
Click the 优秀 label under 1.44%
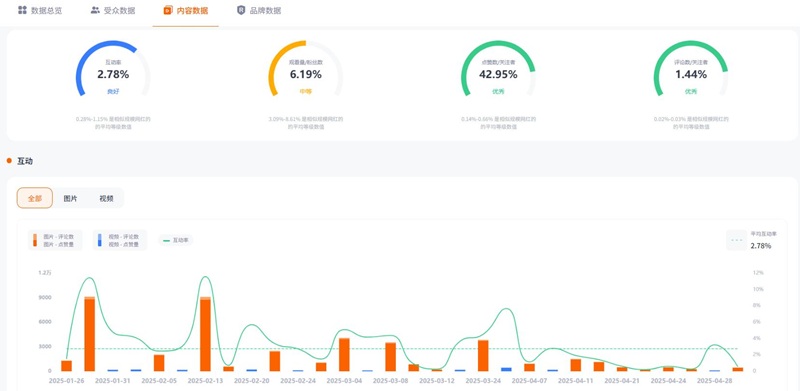(x=691, y=91)
